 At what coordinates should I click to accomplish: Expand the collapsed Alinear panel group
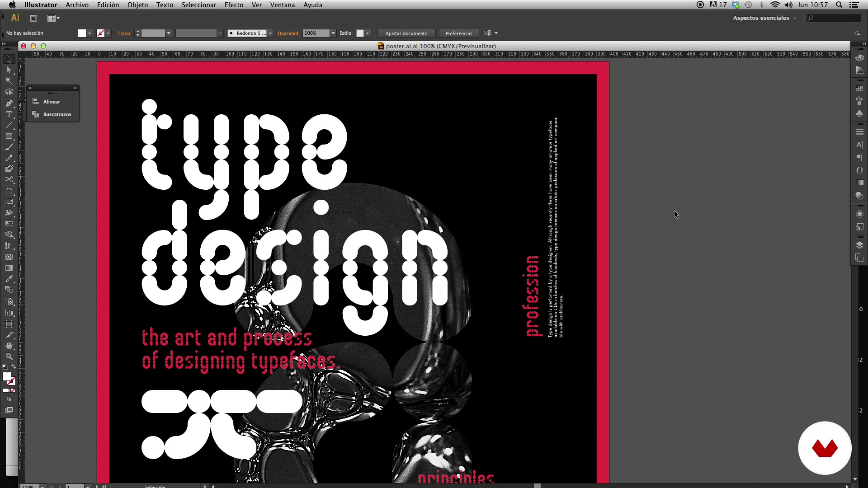coord(75,88)
